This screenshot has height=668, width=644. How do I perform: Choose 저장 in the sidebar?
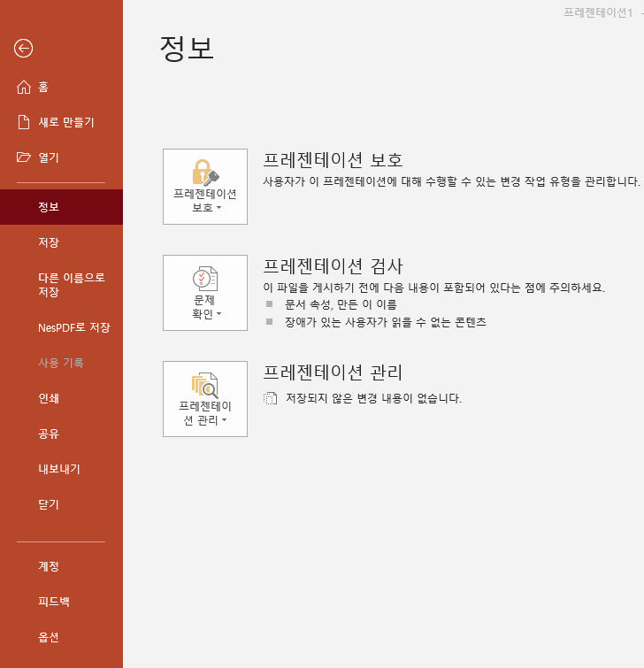point(49,242)
